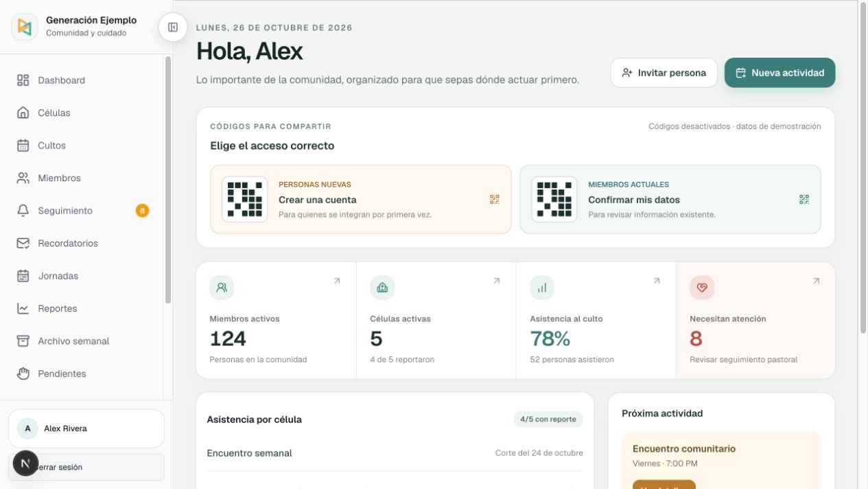
Task: Click the Próxima actividad heading
Action: [x=662, y=413]
